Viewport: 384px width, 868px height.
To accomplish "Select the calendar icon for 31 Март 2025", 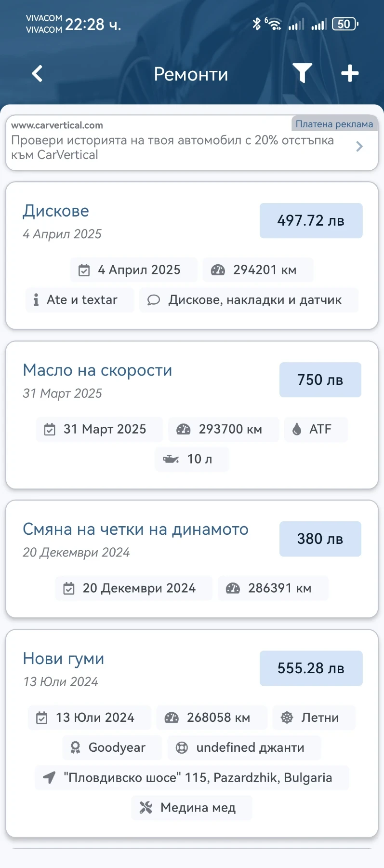I will click(50, 429).
